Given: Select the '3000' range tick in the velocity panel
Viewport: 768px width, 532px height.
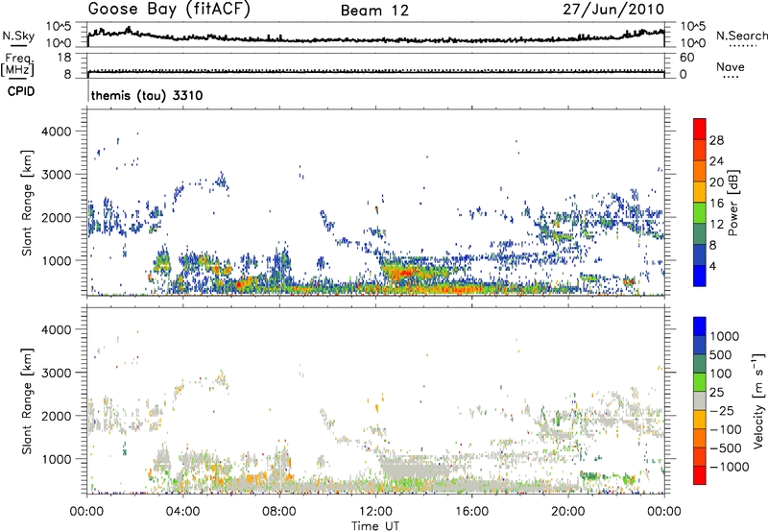Looking at the screenshot, I should (57, 373).
